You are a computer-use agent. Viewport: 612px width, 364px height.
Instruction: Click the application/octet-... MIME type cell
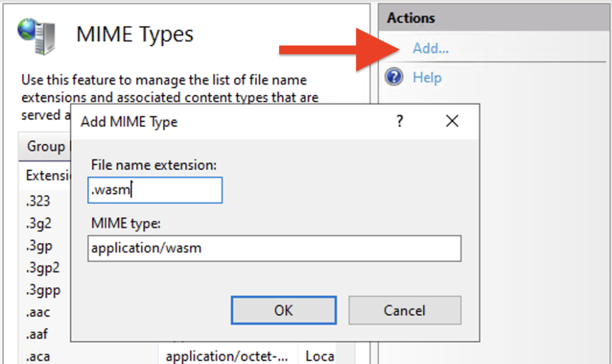click(227, 356)
